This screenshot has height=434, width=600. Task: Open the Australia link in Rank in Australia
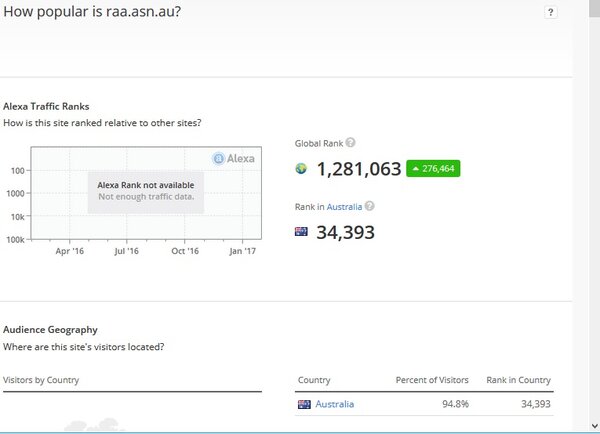click(x=344, y=206)
